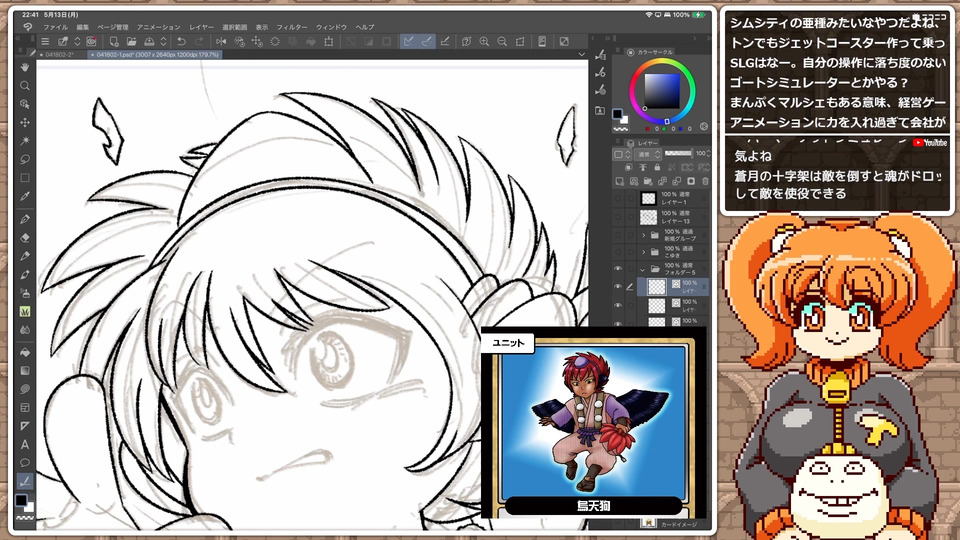Viewport: 960px width, 540px height.
Task: Toggle Snap to special ruler in command bar
Action: [x=427, y=42]
